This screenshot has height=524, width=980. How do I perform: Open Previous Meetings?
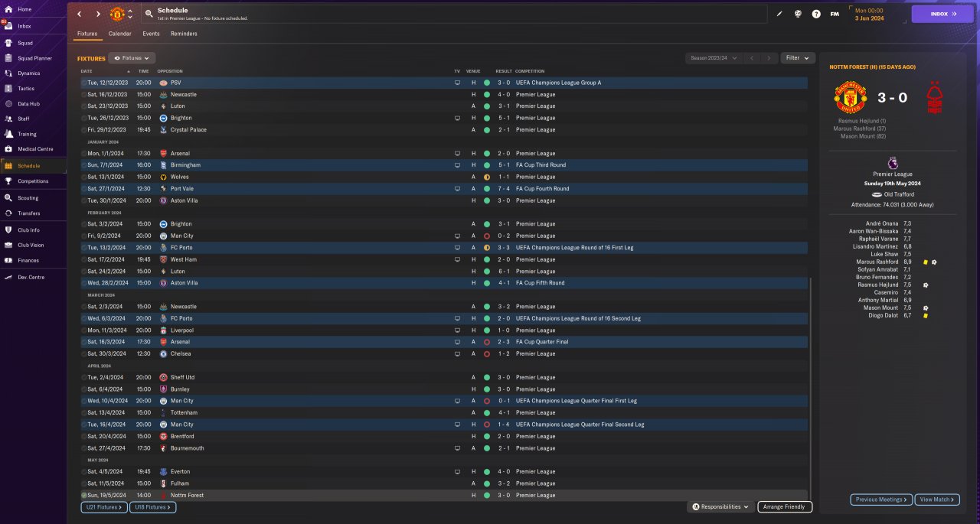coord(881,500)
